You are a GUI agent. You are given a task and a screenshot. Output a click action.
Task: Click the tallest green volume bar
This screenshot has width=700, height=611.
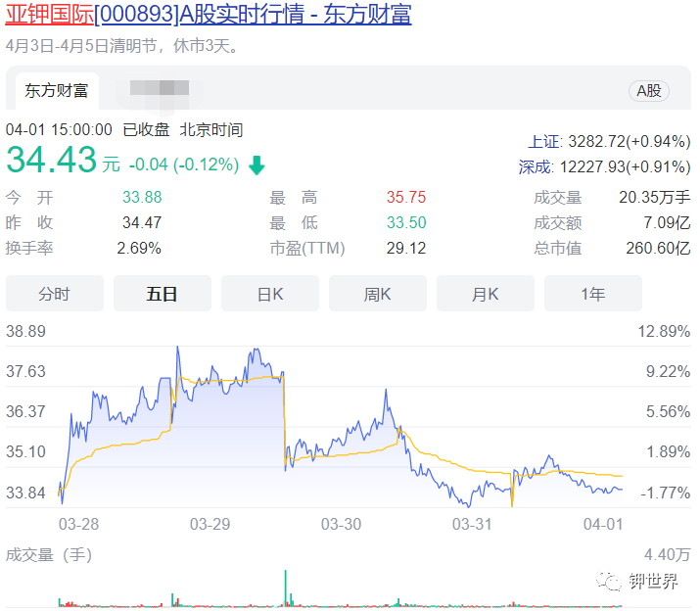tap(285, 587)
